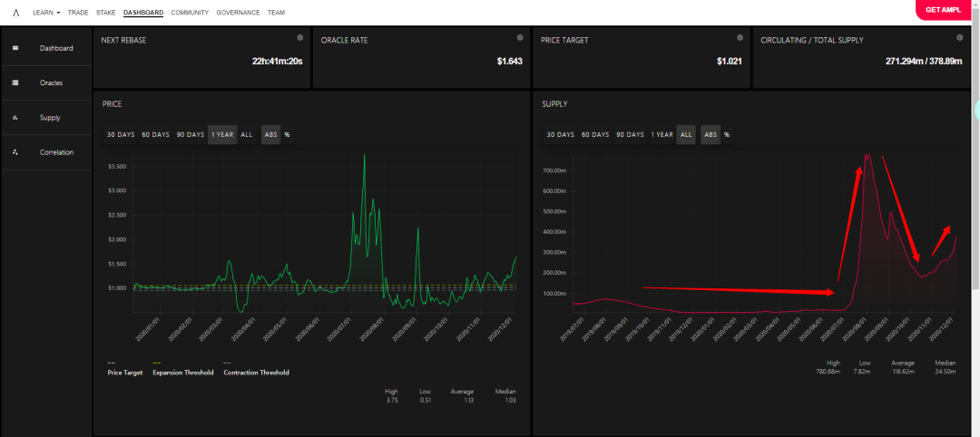Click the Supply chart high value 780.68m
Screen dimensions: 980x437
[828, 372]
